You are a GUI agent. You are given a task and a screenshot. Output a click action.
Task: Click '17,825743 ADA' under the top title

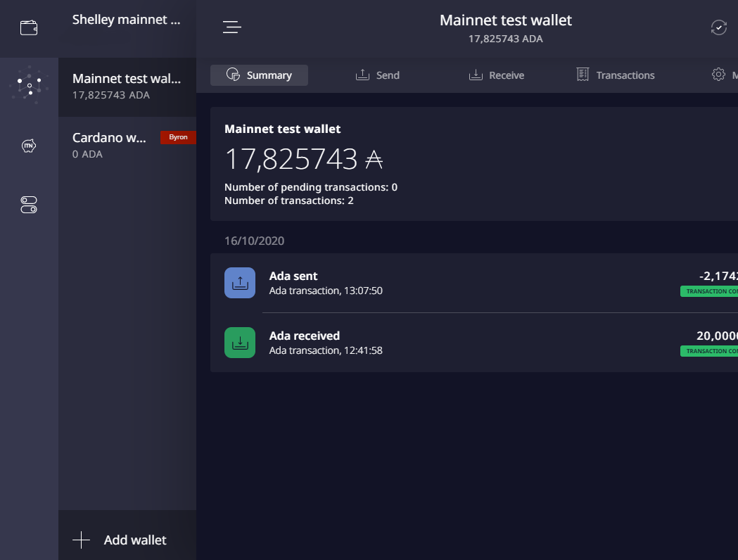506,39
